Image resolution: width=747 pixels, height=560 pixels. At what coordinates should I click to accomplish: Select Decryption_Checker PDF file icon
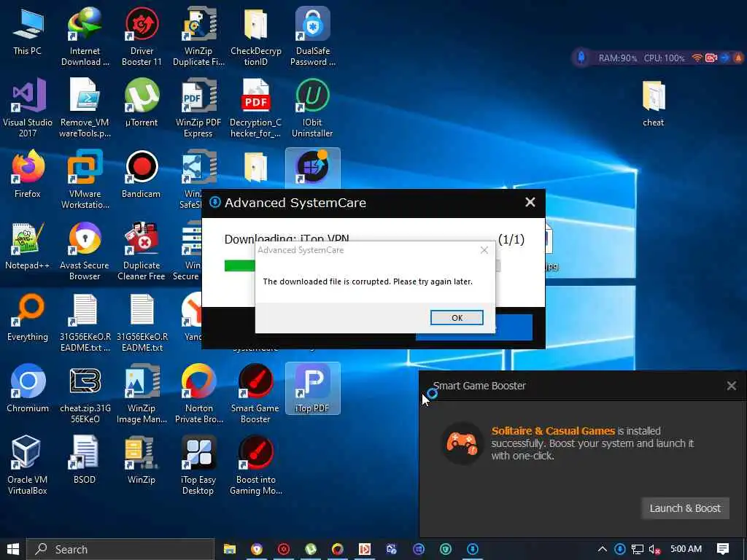[x=255, y=108]
